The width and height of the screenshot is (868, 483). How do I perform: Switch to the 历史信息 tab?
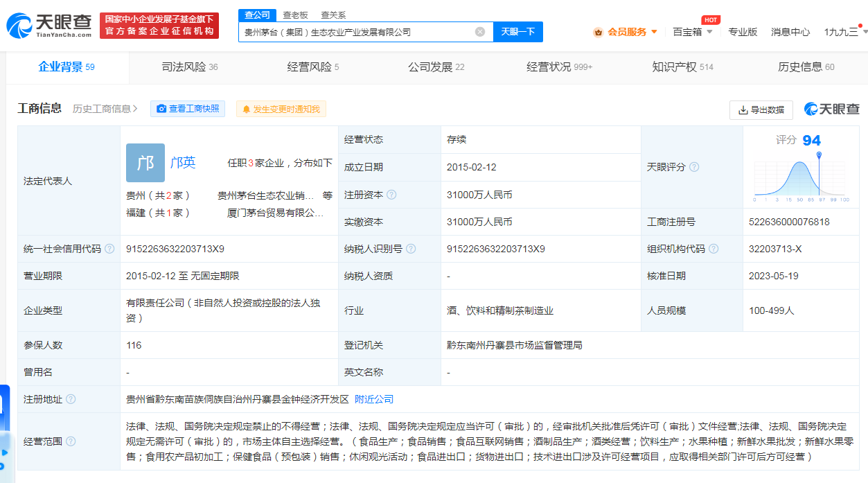pyautogui.click(x=806, y=67)
